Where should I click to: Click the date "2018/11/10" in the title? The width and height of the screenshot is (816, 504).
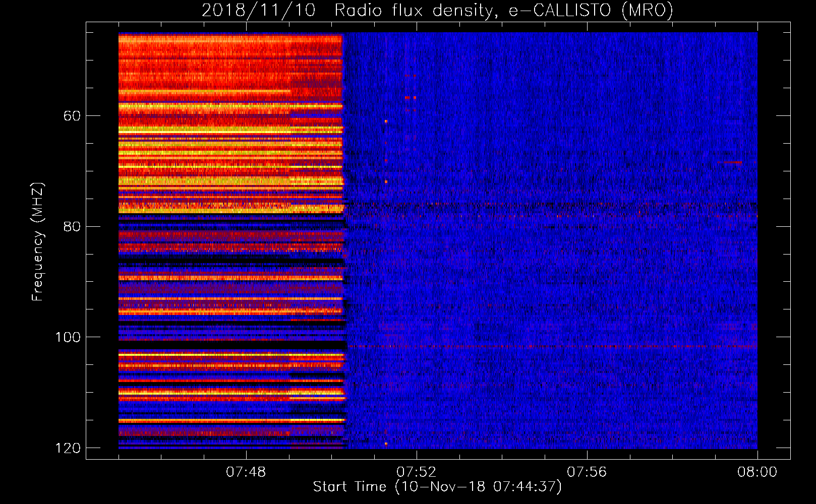[259, 11]
